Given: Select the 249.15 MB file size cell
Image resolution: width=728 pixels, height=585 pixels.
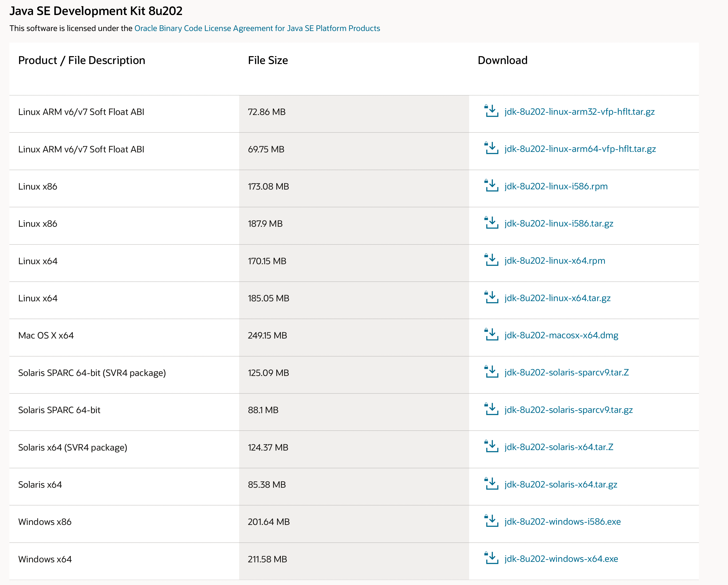Looking at the screenshot, I should [x=354, y=337].
